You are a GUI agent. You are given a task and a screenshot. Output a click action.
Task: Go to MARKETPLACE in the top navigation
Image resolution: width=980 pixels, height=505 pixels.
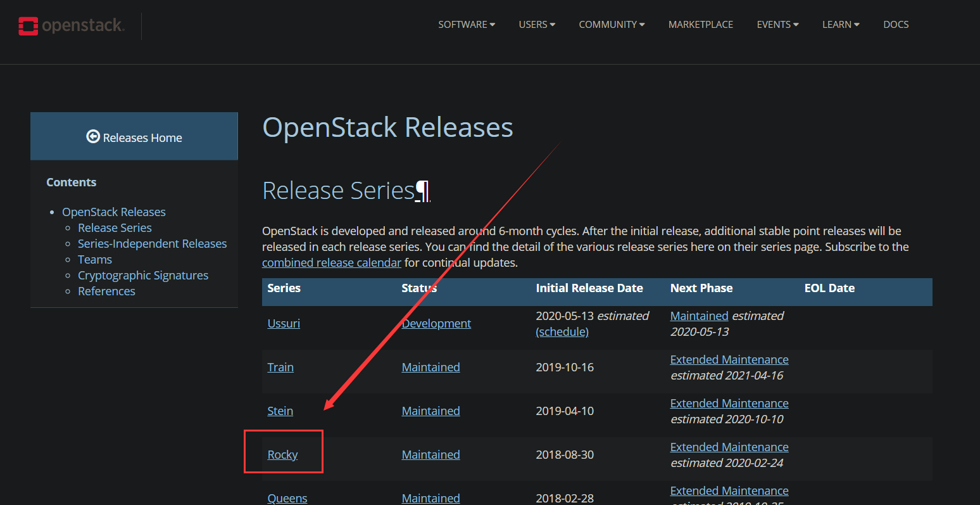pyautogui.click(x=701, y=25)
